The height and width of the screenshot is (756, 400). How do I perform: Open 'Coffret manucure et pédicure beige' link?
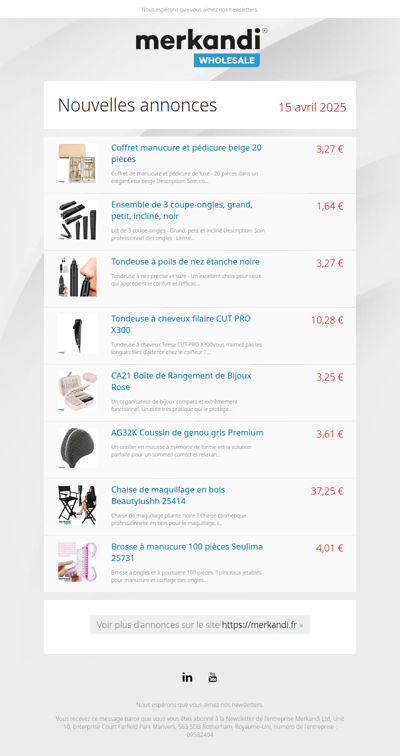(x=187, y=153)
